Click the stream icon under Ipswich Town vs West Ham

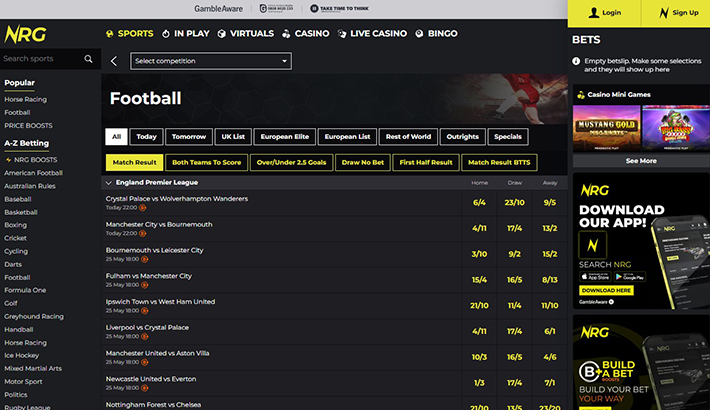point(144,311)
